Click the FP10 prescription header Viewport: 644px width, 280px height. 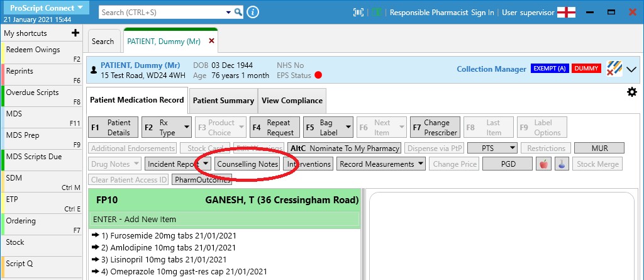pos(225,200)
